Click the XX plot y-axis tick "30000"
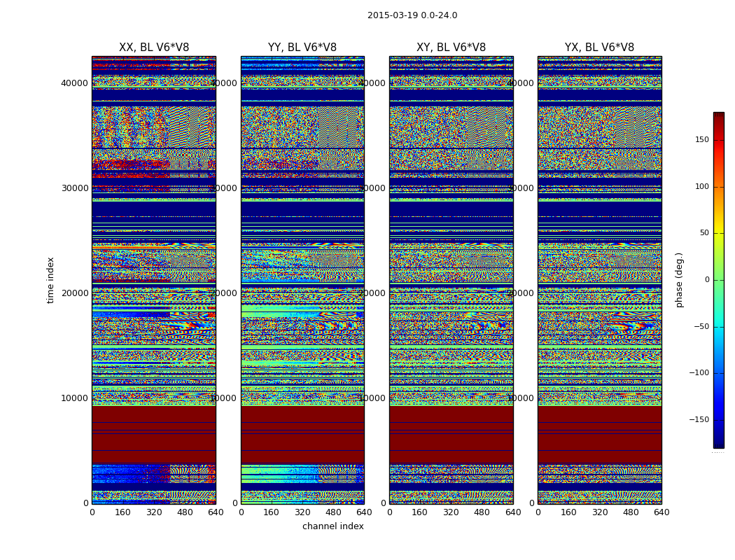This screenshot has width=735, height=560. coord(74,188)
